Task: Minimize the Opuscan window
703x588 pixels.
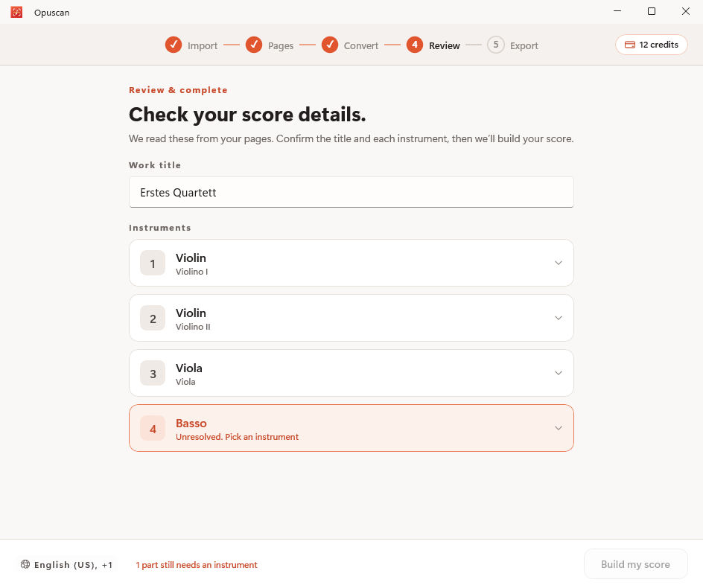Action: [x=617, y=11]
